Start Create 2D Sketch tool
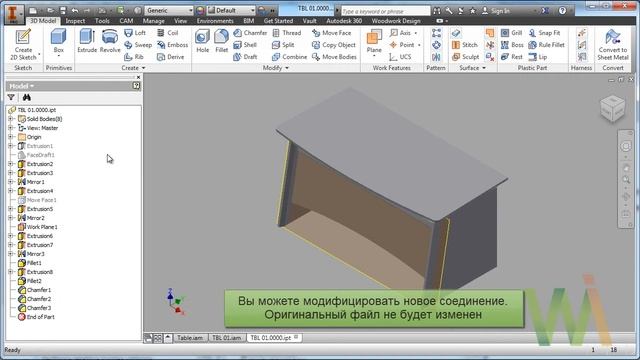Image resolution: width=640 pixels, height=360 pixels. [x=23, y=44]
